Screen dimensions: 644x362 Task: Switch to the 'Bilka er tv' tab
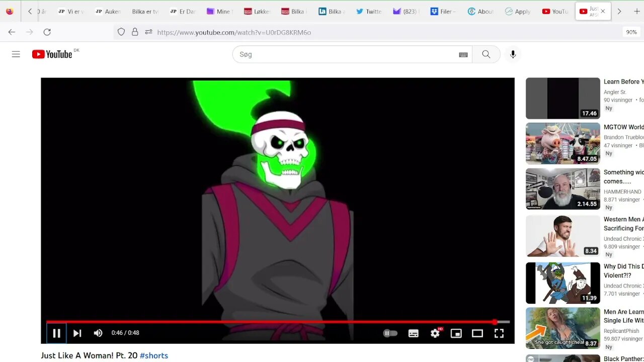145,11
